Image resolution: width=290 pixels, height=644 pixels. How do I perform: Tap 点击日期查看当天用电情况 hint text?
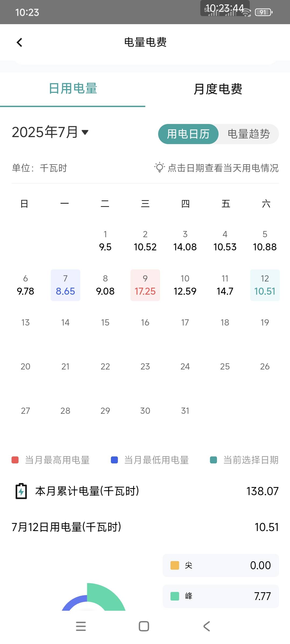[223, 168]
